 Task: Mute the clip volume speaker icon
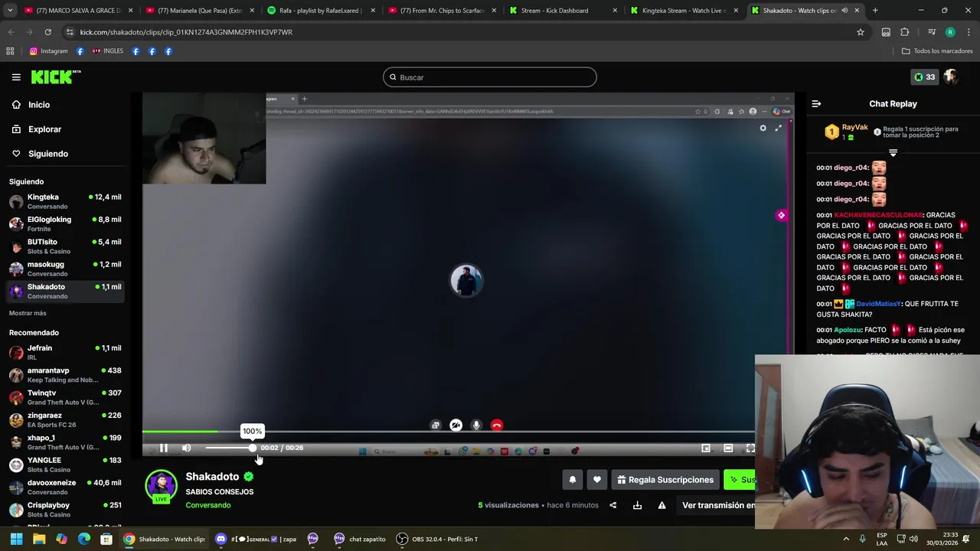tap(186, 448)
